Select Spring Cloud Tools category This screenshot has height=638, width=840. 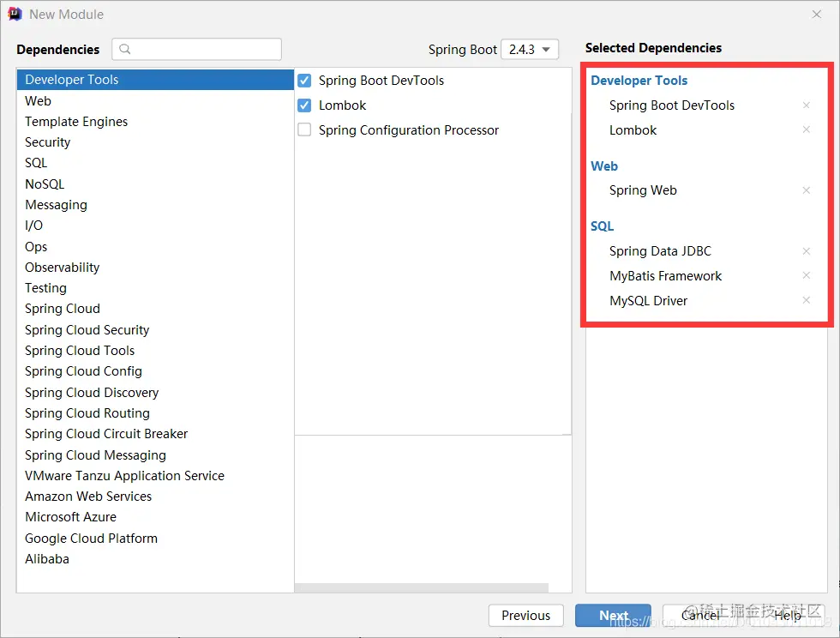(x=155, y=351)
